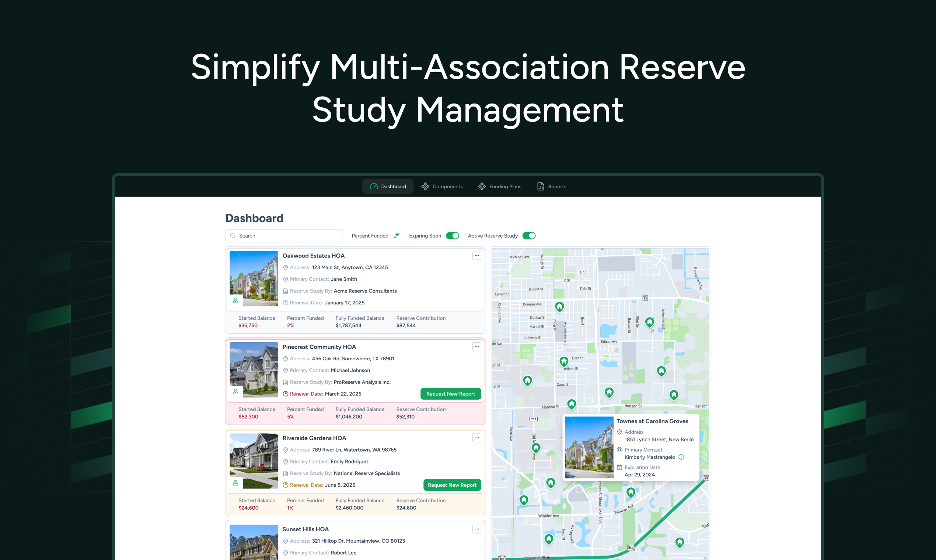This screenshot has height=560, width=936.
Task: Click the popup Address pin icon
Action: coord(619,432)
